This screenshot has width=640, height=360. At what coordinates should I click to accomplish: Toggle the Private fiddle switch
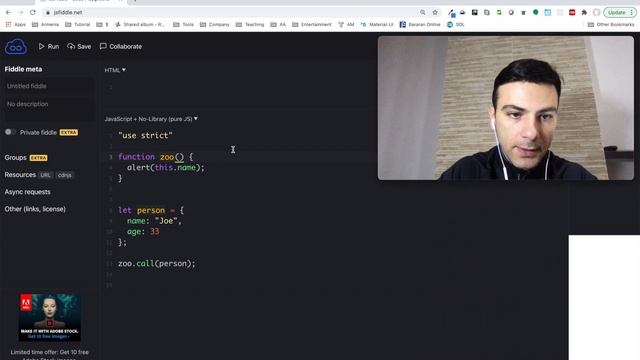click(x=10, y=132)
